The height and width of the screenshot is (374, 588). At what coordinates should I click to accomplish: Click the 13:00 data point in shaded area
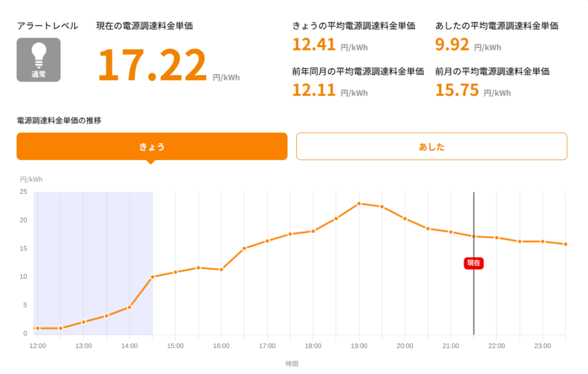(x=84, y=322)
